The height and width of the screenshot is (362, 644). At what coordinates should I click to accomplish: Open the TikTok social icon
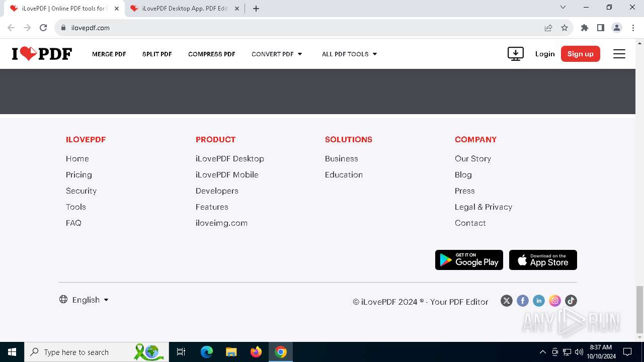click(571, 301)
